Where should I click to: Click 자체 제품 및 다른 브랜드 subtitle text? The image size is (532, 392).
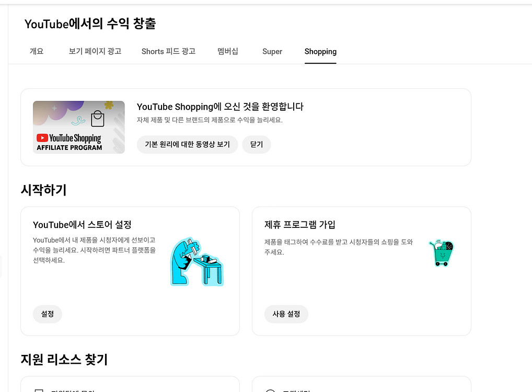210,120
